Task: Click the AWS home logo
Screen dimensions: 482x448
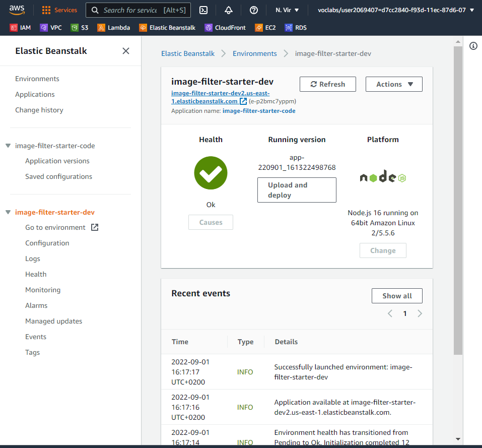Action: click(x=17, y=9)
